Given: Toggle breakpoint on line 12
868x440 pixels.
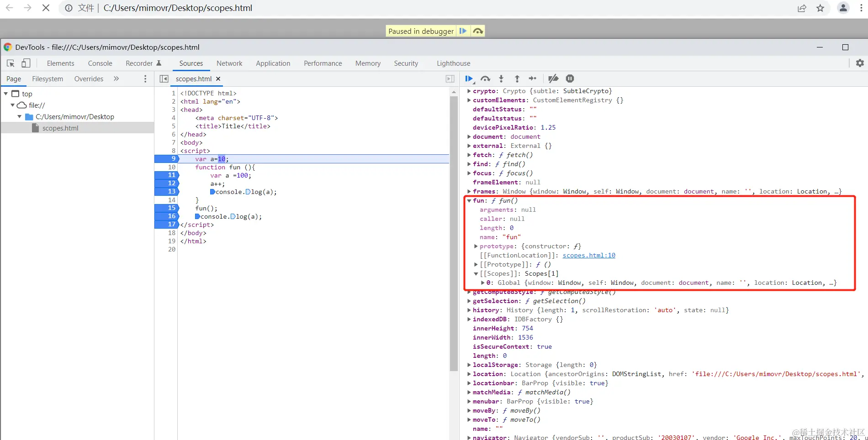Looking at the screenshot, I should pos(167,183).
